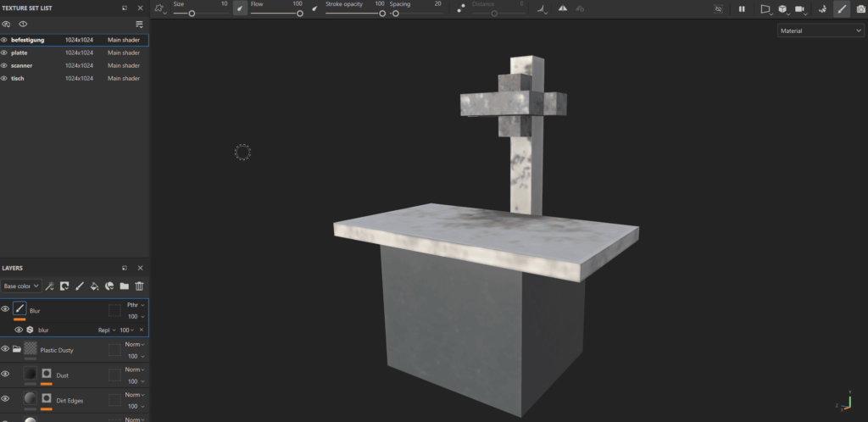The image size is (868, 422).
Task: Click the add paint layer brush icon
Action: pos(80,286)
